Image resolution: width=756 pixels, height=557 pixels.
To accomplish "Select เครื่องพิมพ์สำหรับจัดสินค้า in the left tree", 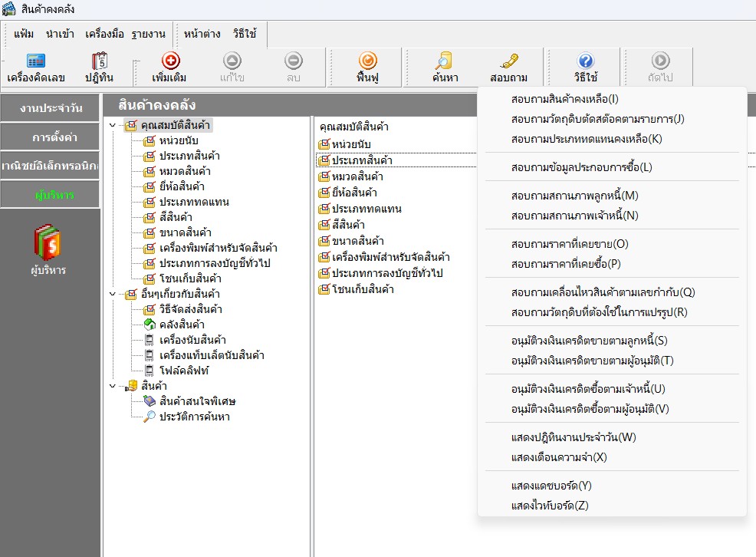I will click(x=218, y=248).
